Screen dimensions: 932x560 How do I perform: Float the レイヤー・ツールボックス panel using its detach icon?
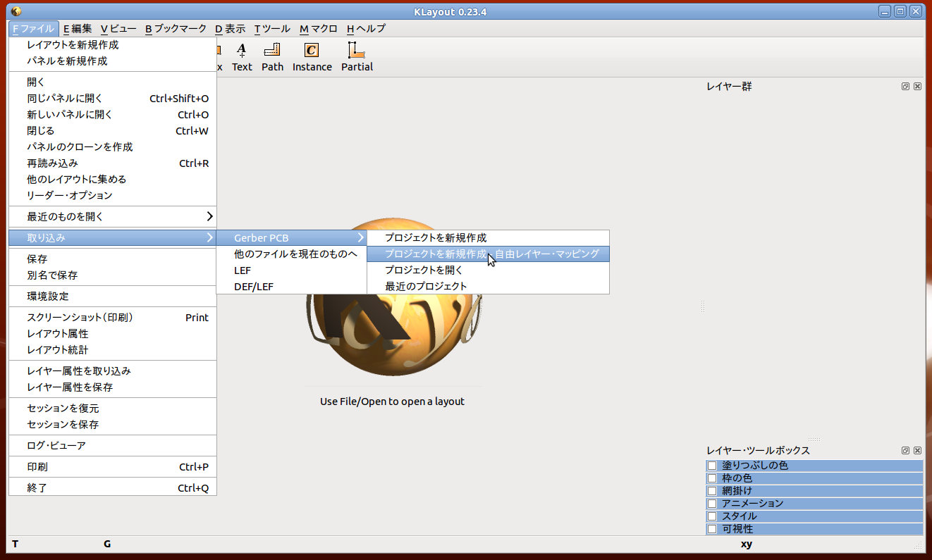coord(905,450)
